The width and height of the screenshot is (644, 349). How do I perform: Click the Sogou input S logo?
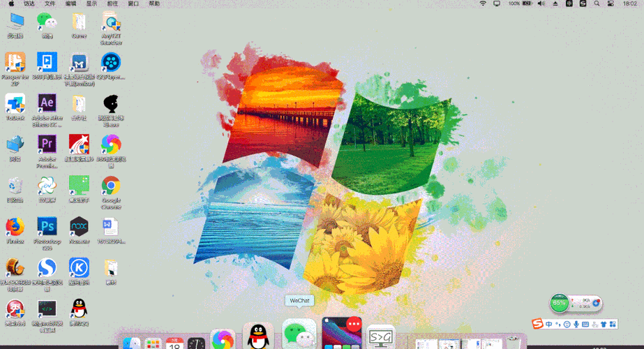click(x=537, y=324)
